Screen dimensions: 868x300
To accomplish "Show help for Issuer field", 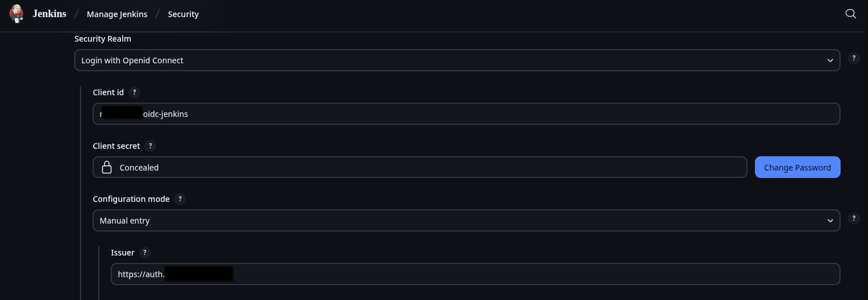I will click(x=144, y=253).
